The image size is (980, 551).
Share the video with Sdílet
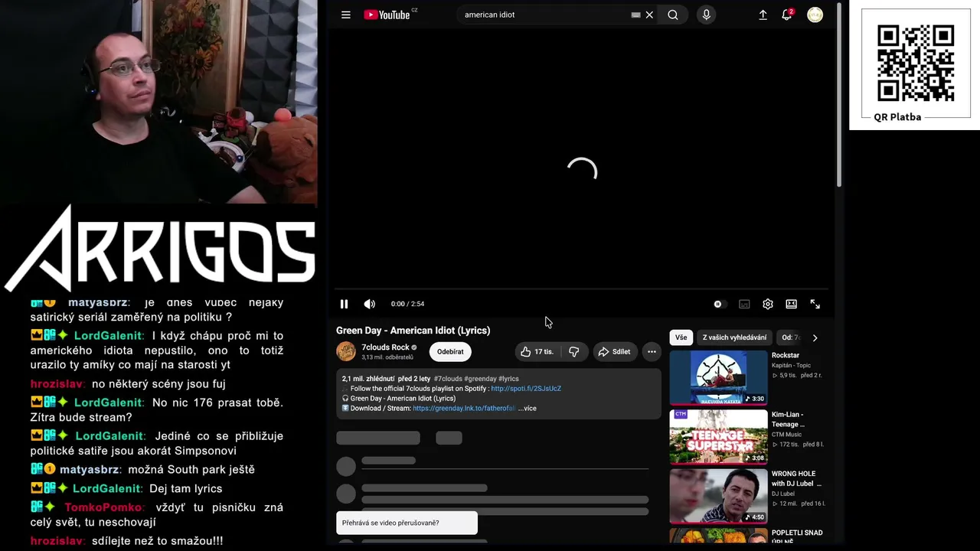point(614,352)
